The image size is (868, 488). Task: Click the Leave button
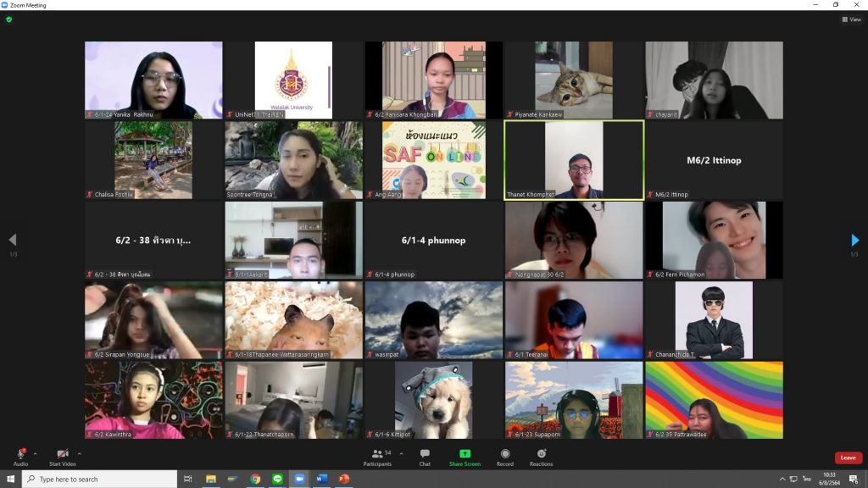(847, 457)
